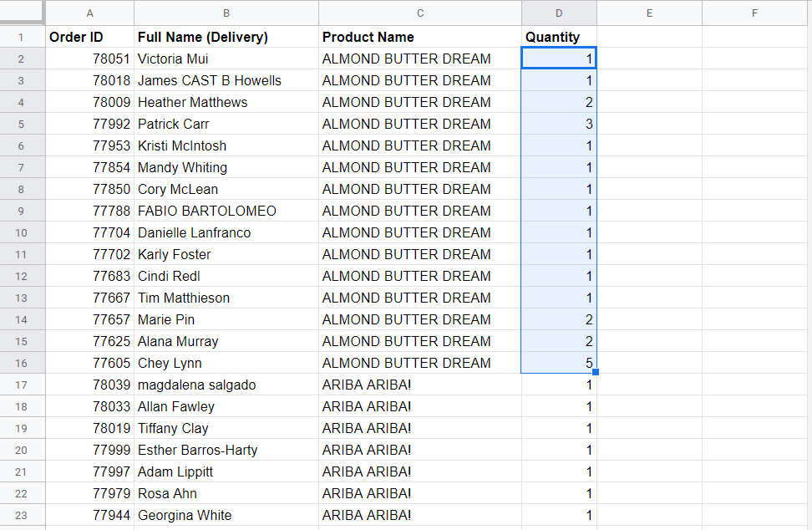Viewport: 812px width, 530px height.
Task: Select column A header
Action: coord(89,13)
